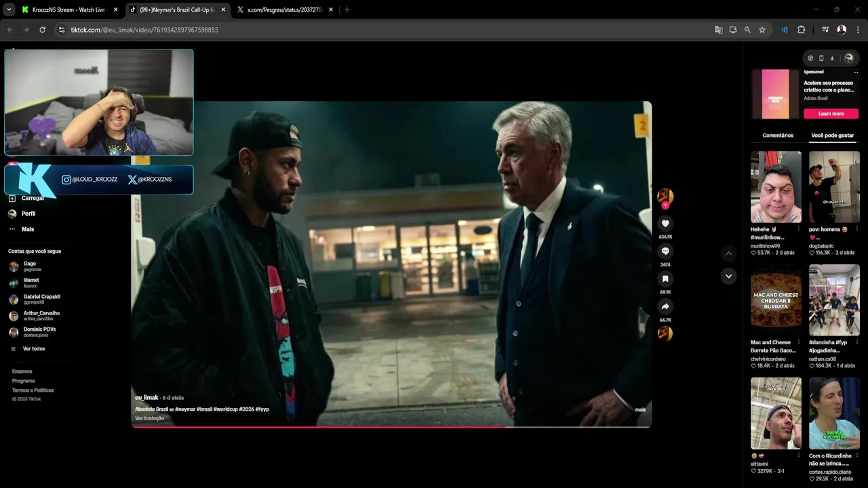Image resolution: width=868 pixels, height=488 pixels.
Task: Open options for the Hehehe murilinhow video
Action: click(798, 229)
